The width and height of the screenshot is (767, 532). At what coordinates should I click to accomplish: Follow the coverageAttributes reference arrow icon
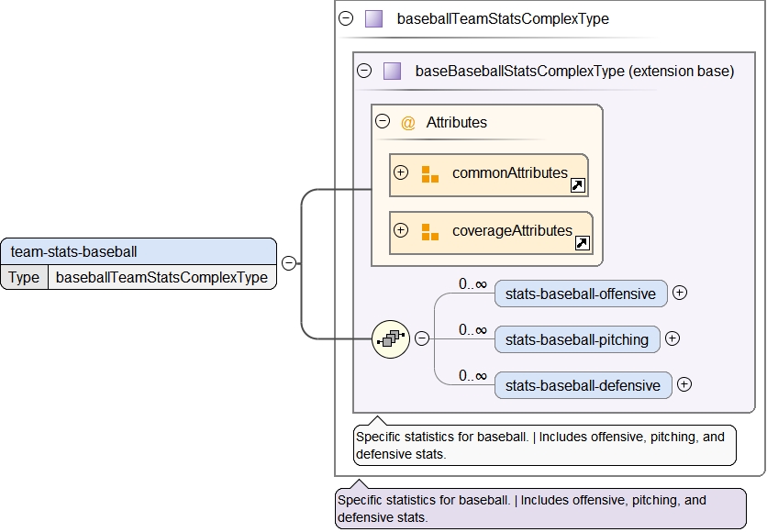click(583, 244)
